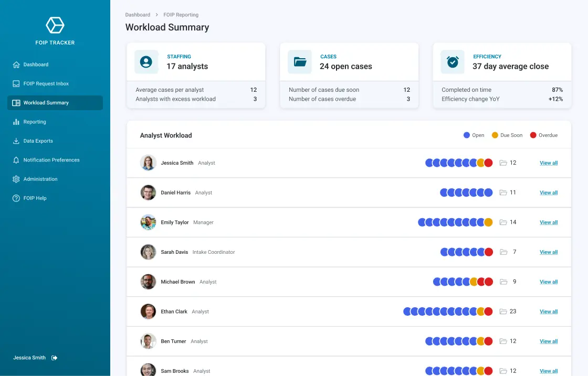Click the FOIP Tracker logo
The image size is (588, 376).
pyautogui.click(x=54, y=25)
